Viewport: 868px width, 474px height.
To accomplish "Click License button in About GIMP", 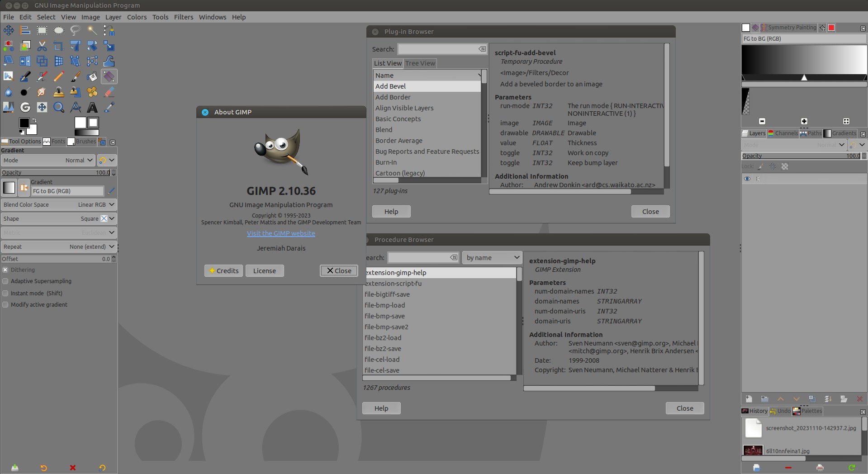I will pyautogui.click(x=265, y=270).
